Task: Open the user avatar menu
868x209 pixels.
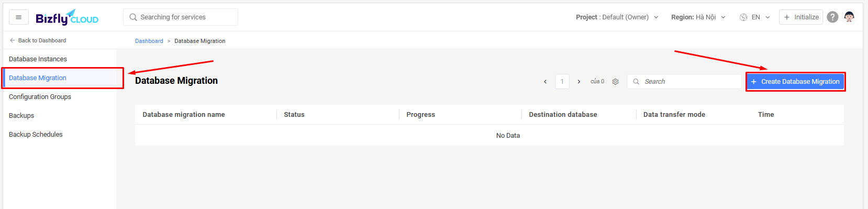Action: 849,17
